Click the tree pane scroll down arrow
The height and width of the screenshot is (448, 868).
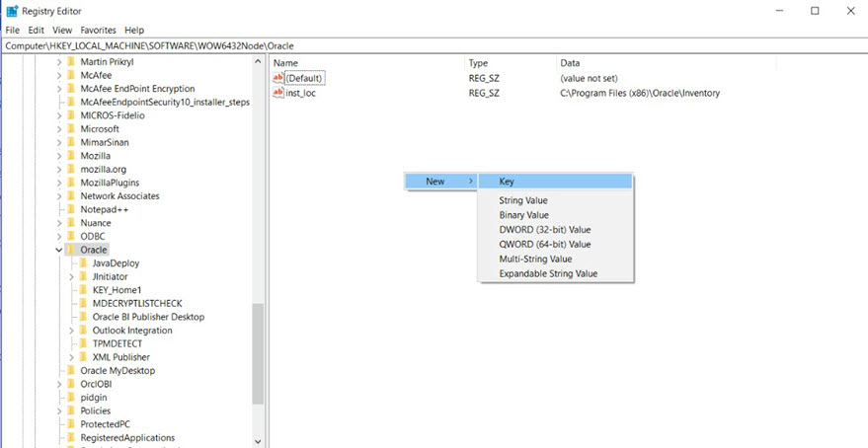(258, 441)
